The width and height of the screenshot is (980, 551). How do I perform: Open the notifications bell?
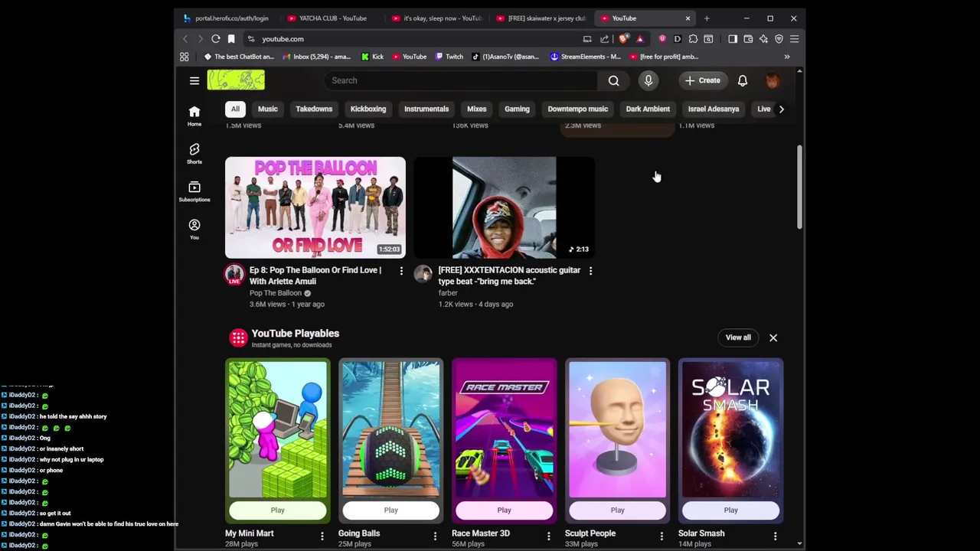click(x=743, y=80)
